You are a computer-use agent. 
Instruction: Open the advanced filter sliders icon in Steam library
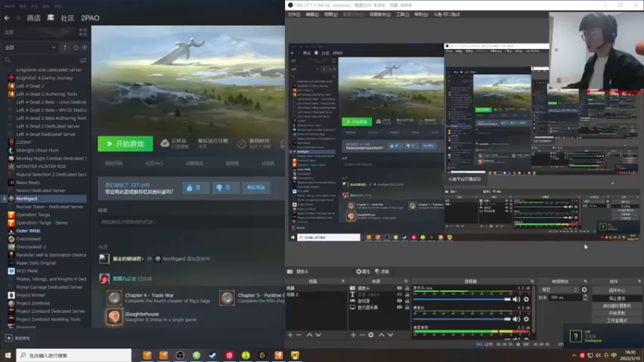83,60
